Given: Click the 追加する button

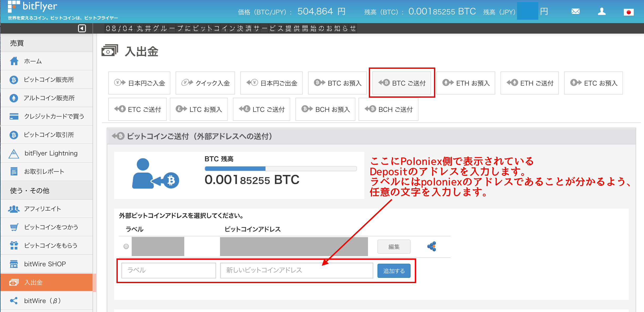Looking at the screenshot, I should [394, 271].
